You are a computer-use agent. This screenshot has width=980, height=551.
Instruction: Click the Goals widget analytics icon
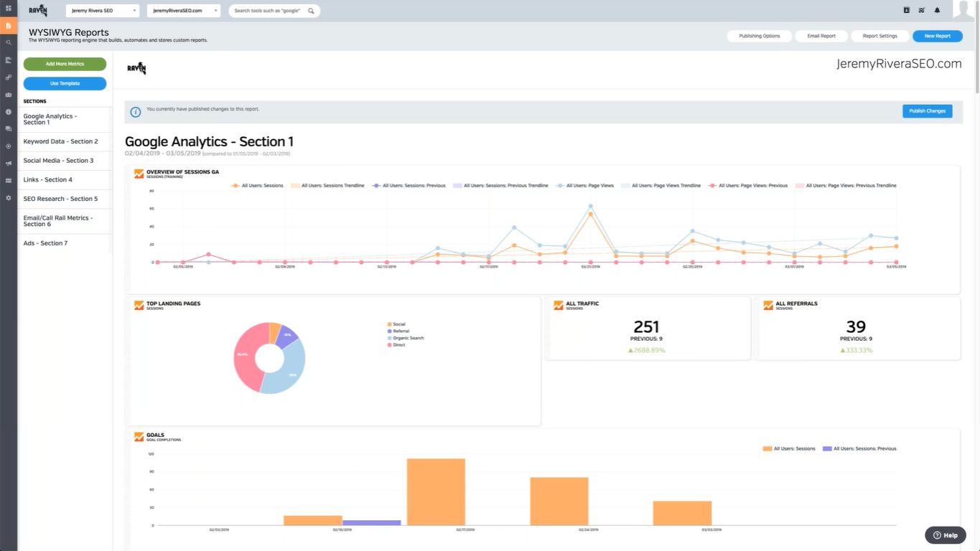tap(139, 436)
